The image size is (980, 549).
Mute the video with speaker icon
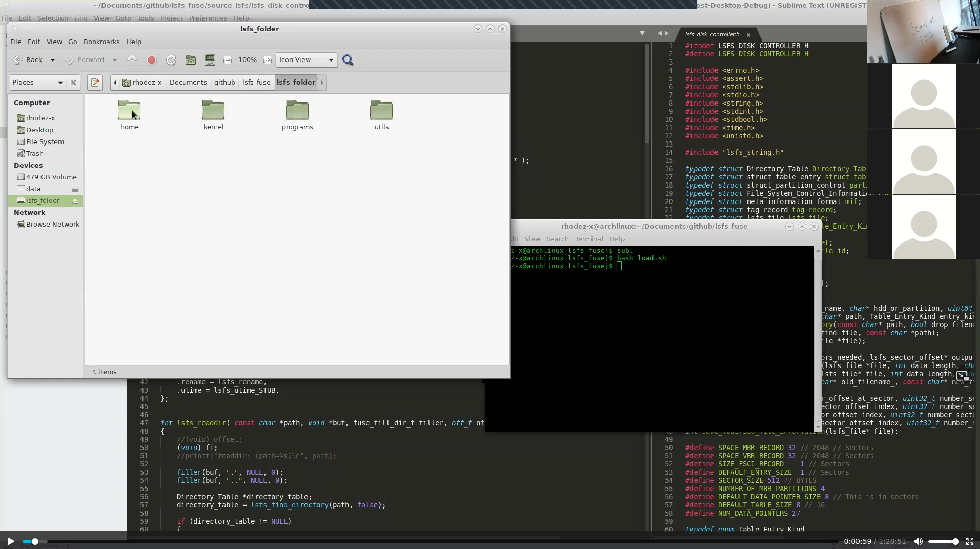point(918,541)
